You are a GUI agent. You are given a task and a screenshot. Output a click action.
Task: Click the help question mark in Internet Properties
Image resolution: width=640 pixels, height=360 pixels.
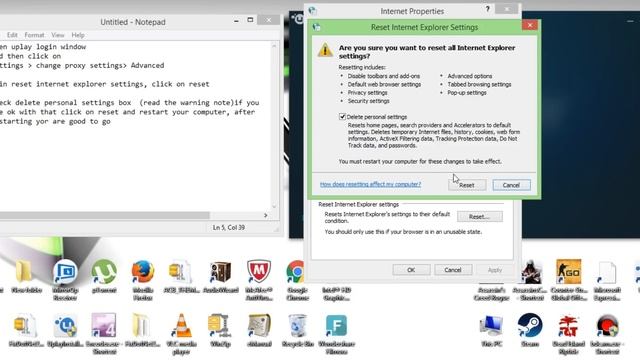(487, 9)
